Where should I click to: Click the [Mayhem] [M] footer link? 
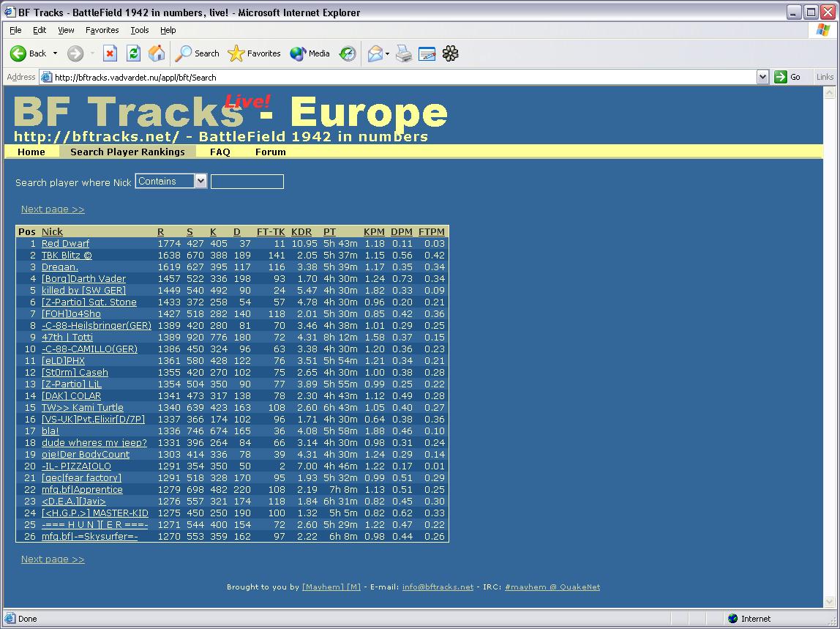(x=331, y=587)
